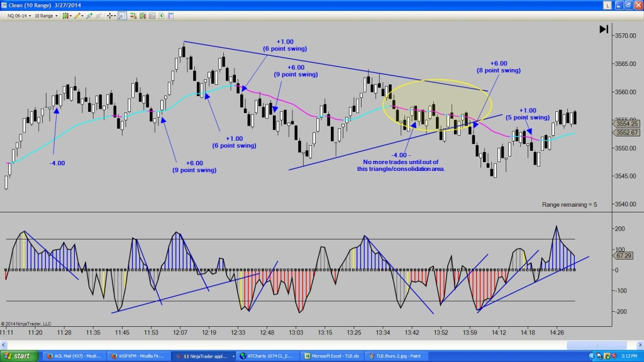The image size is (644, 362).
Task: Click the zoom out magnifier icon
Action: [99, 16]
